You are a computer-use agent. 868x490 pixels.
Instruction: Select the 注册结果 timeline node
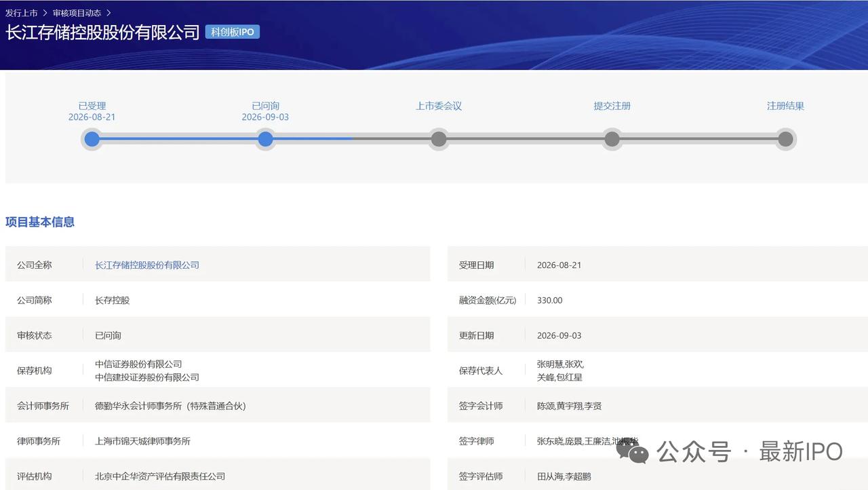pyautogui.click(x=785, y=139)
